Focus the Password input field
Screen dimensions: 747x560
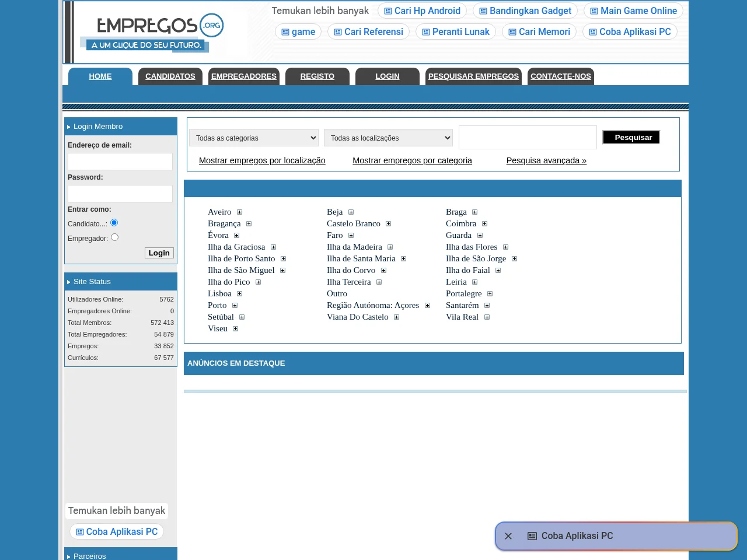(120, 194)
